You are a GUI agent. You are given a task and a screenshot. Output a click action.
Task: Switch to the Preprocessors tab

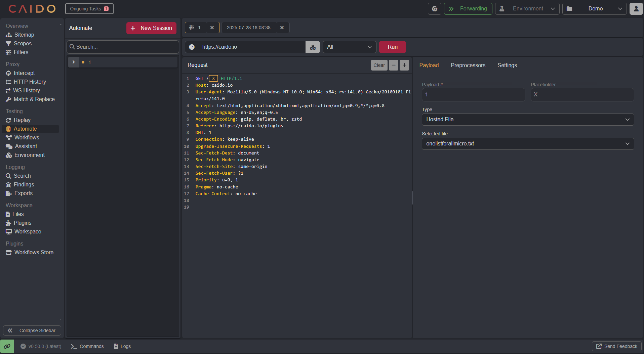click(468, 65)
